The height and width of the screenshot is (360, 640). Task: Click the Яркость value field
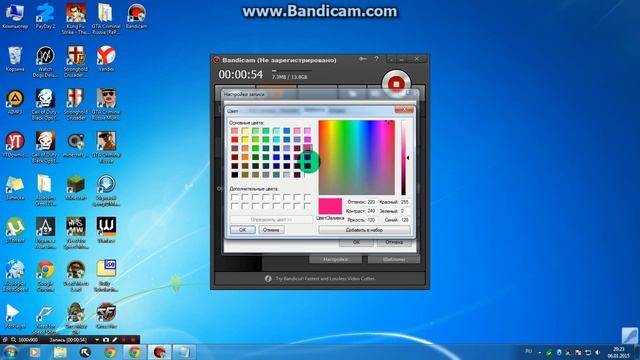point(371,220)
